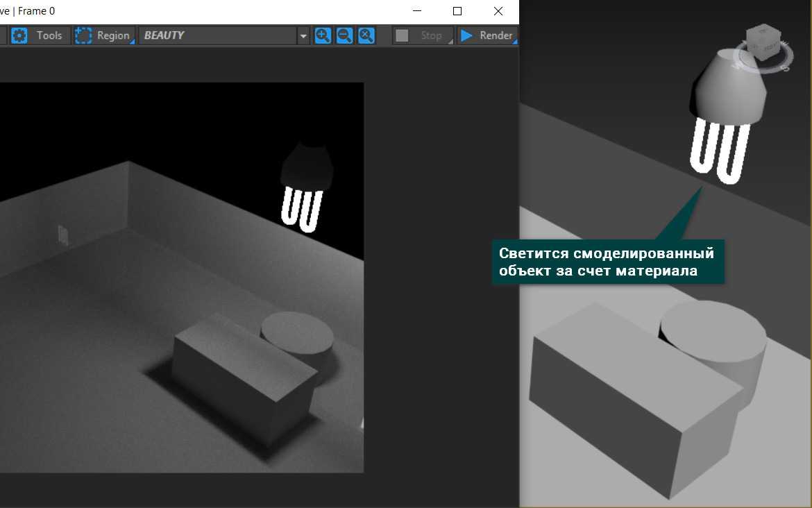The image size is (812, 508).
Task: Expand the Stop button corner flyout
Action: pos(450,43)
